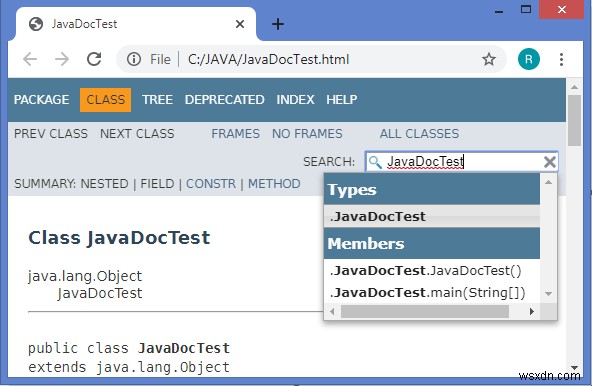Go to PREV CLASS
The height and width of the screenshot is (386, 592).
click(x=51, y=134)
